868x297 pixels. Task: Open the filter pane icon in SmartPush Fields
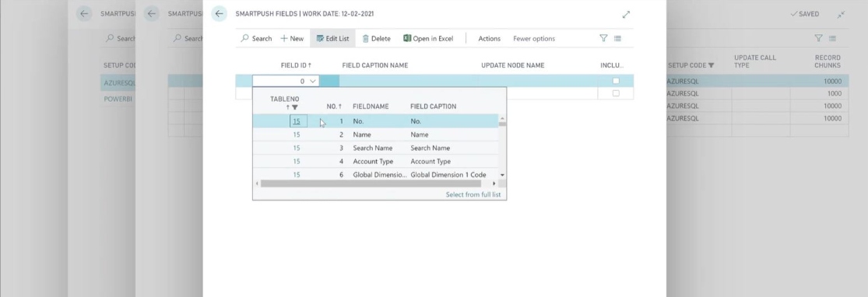click(x=603, y=38)
